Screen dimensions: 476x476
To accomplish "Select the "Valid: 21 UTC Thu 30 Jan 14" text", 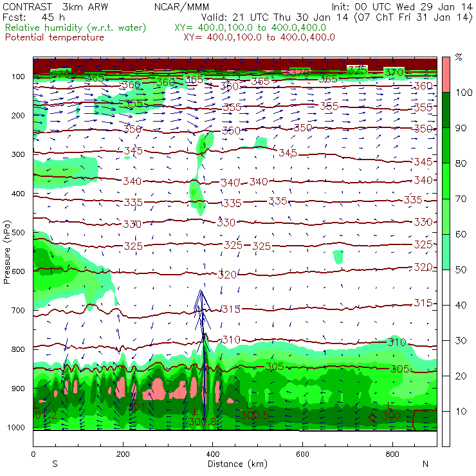I will (x=275, y=17).
